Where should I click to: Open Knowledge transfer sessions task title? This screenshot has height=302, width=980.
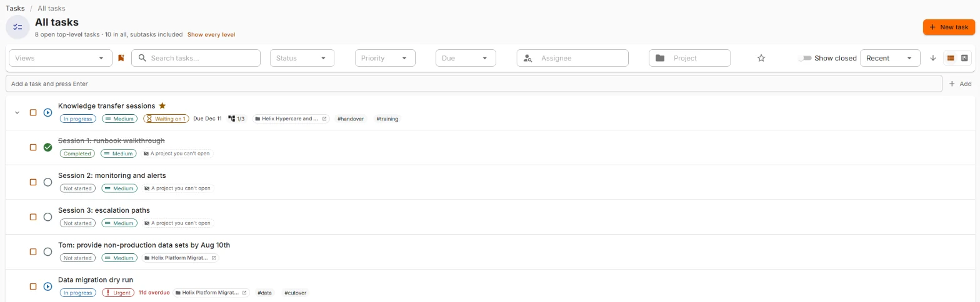107,105
